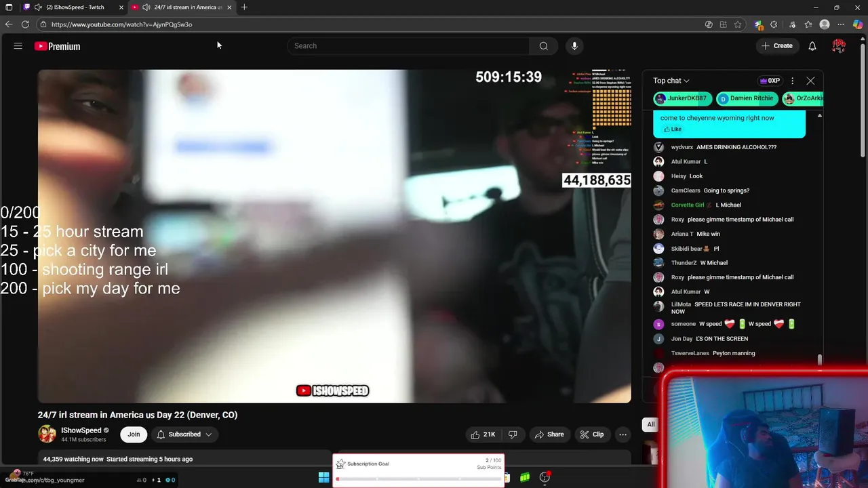Select the All filter chip
This screenshot has height=488, width=868.
click(x=651, y=424)
